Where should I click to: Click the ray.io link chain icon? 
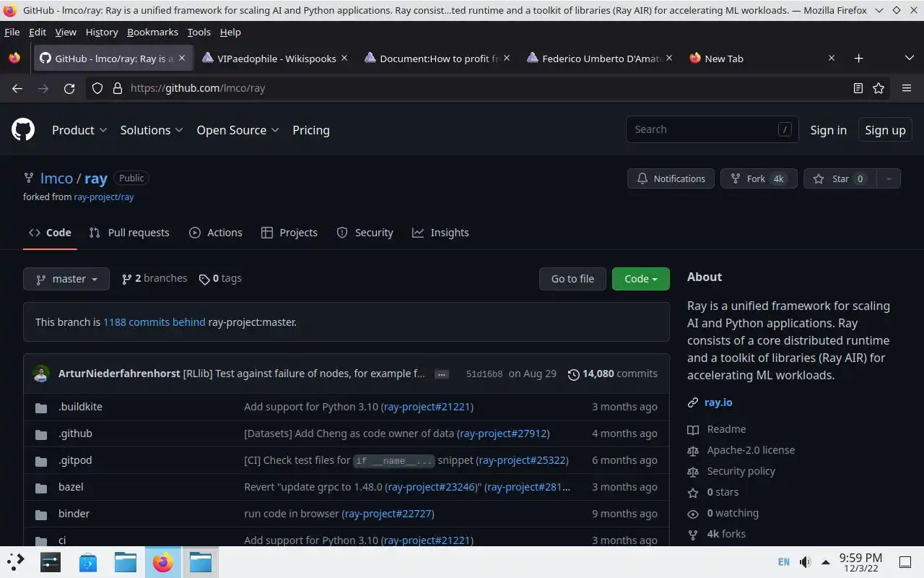(693, 402)
